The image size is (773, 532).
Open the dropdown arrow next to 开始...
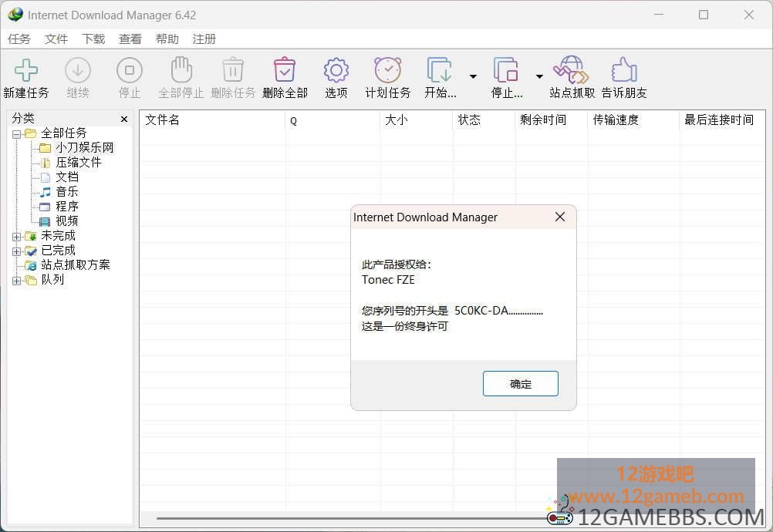tap(473, 76)
